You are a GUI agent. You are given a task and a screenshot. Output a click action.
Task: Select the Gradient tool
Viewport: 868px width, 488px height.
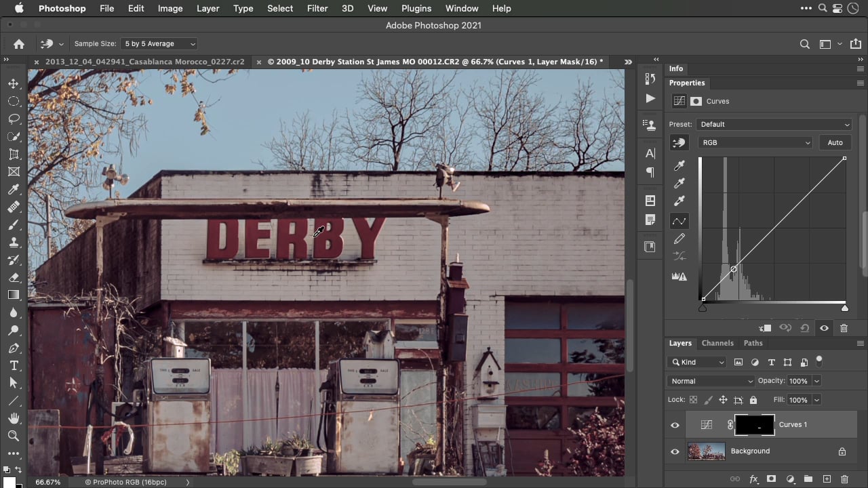pos(14,295)
